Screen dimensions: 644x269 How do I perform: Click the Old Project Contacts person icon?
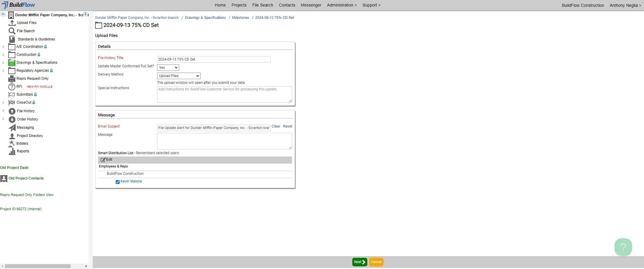[4, 179]
